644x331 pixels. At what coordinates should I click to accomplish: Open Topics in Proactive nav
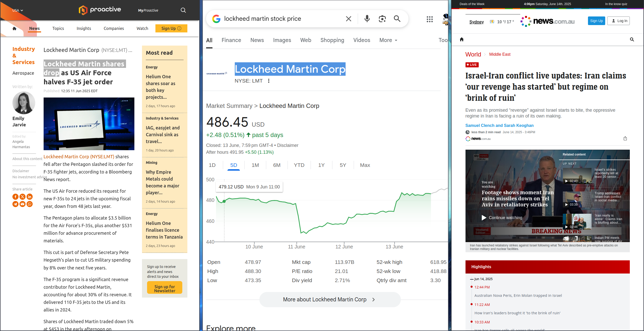click(x=58, y=28)
